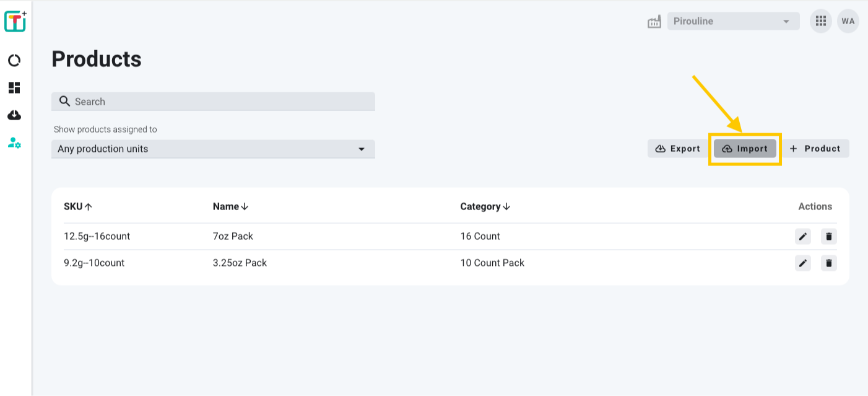This screenshot has width=868, height=396.
Task: Click the app logo in the sidebar
Action: (x=15, y=21)
